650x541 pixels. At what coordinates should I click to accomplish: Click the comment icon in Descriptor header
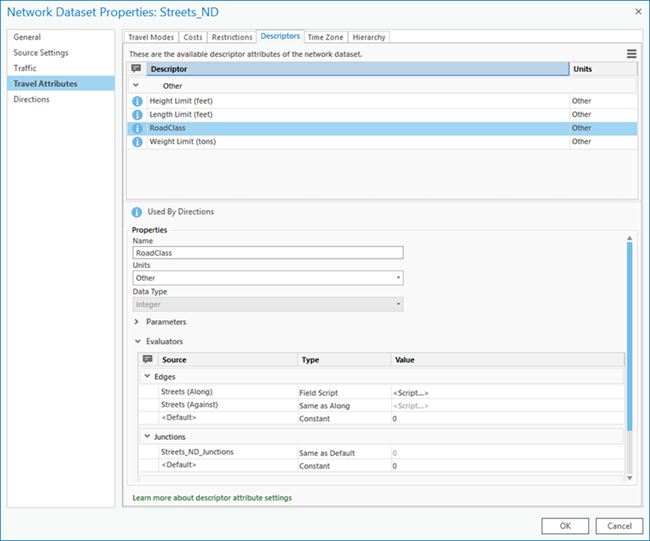(x=136, y=69)
